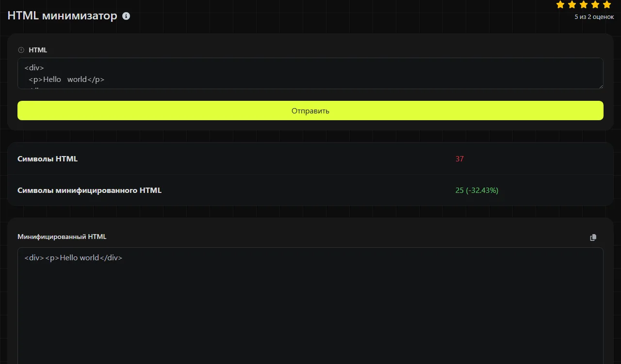621x364 pixels.
Task: Rate with the first star
Action: pyautogui.click(x=560, y=5)
